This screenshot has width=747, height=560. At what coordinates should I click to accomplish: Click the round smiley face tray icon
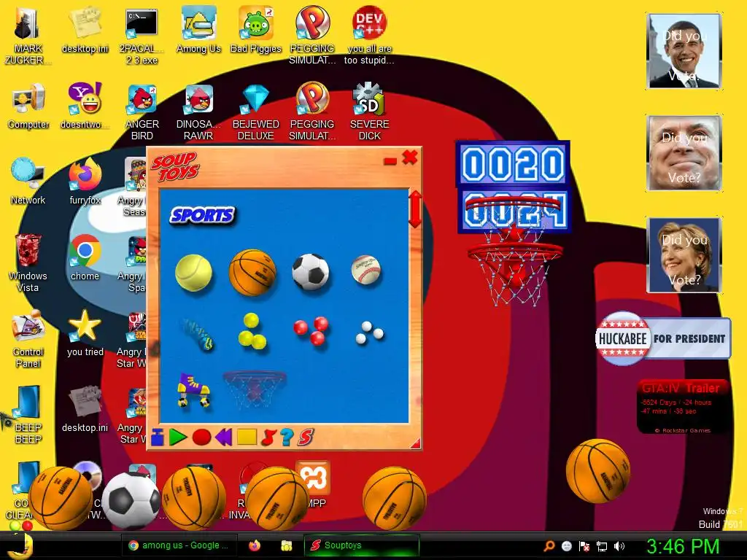566,546
